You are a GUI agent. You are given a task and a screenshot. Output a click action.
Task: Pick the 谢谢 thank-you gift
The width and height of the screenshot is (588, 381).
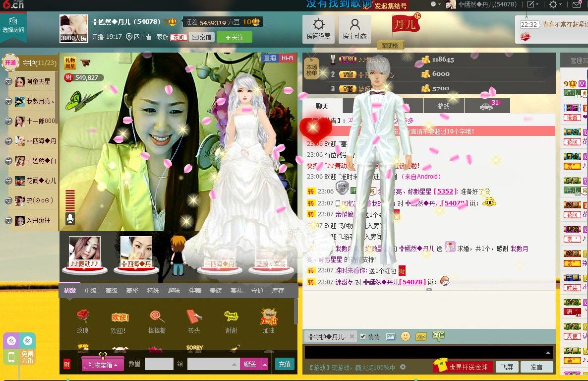coord(231,321)
